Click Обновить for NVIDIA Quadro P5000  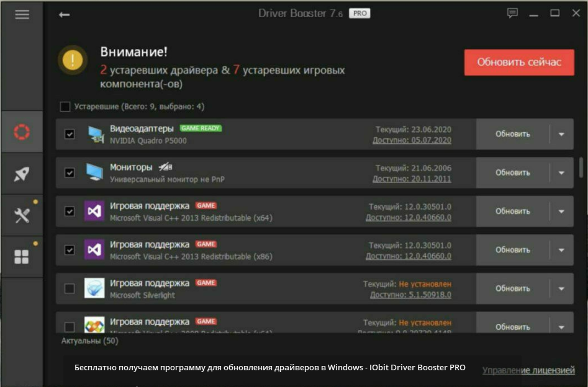pyautogui.click(x=513, y=134)
